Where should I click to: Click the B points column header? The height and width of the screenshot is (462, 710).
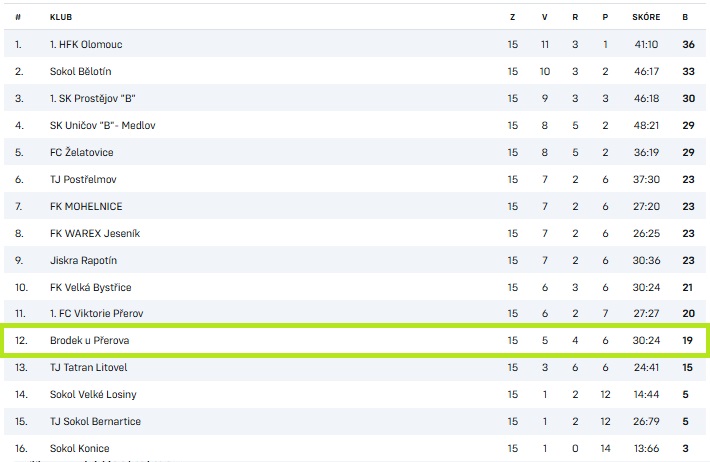coord(685,17)
